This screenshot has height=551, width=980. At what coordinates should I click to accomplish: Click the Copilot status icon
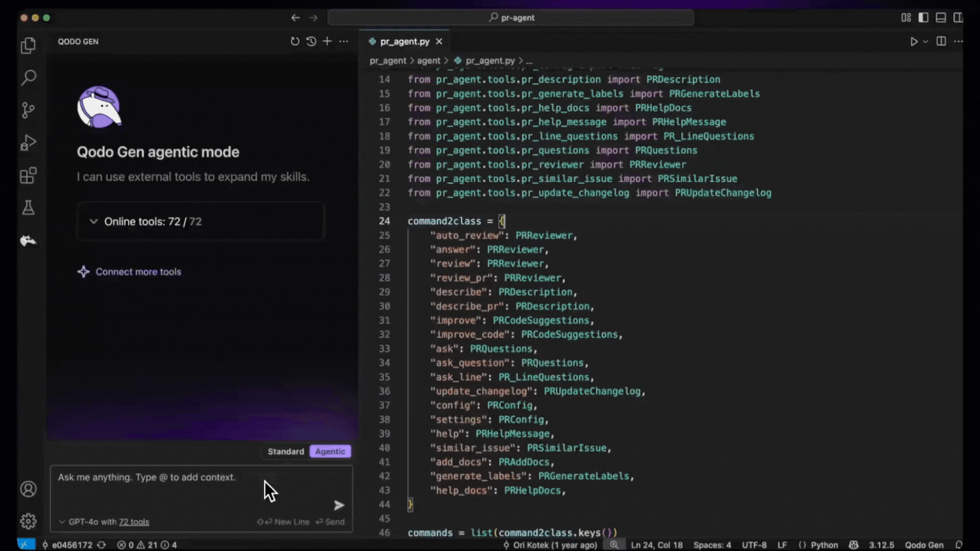point(853,545)
